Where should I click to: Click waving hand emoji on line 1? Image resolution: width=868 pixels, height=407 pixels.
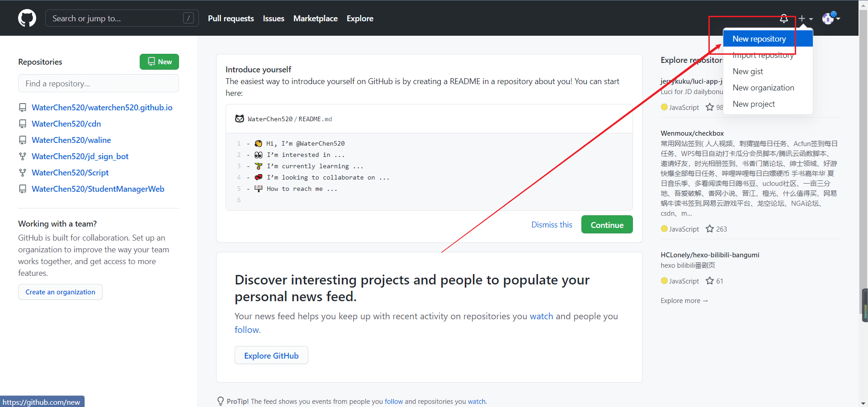(258, 143)
